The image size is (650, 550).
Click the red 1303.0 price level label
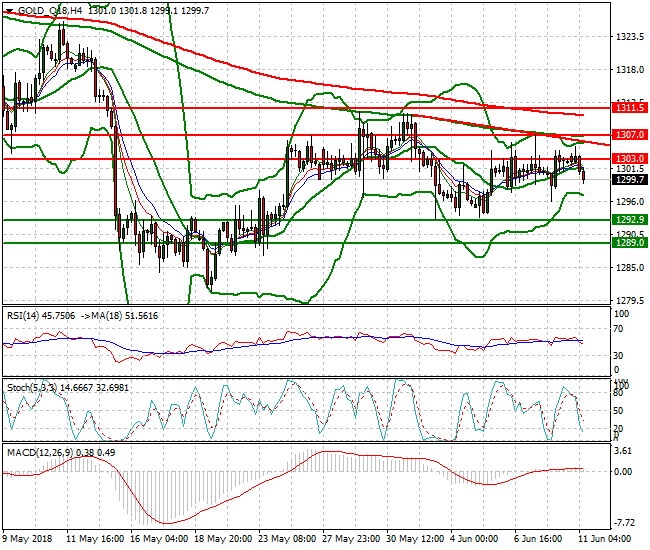point(630,158)
